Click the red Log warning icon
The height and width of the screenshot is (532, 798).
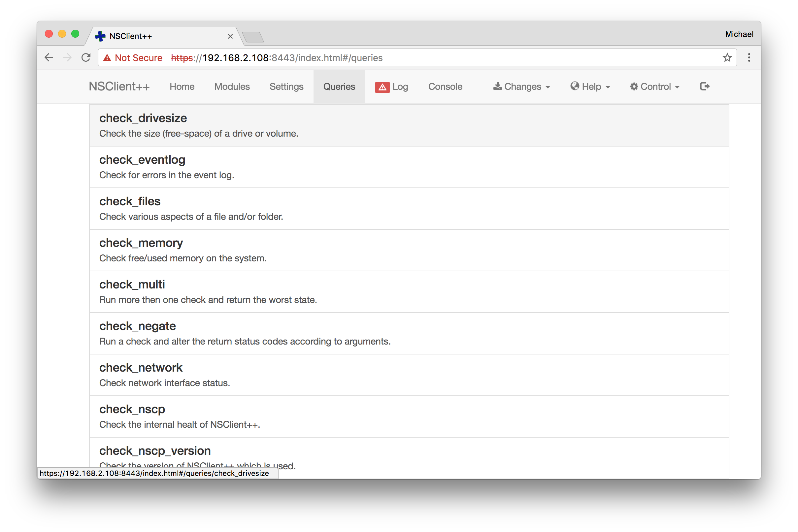[382, 87]
